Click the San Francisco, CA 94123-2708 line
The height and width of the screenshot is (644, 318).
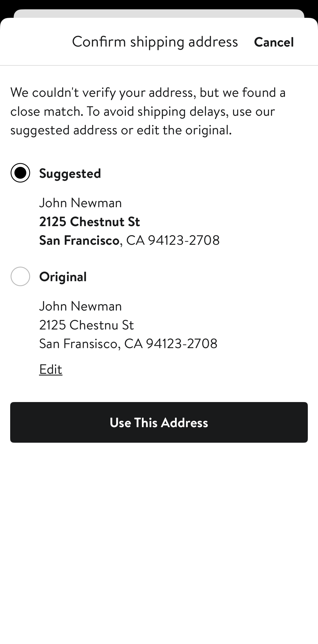point(130,240)
